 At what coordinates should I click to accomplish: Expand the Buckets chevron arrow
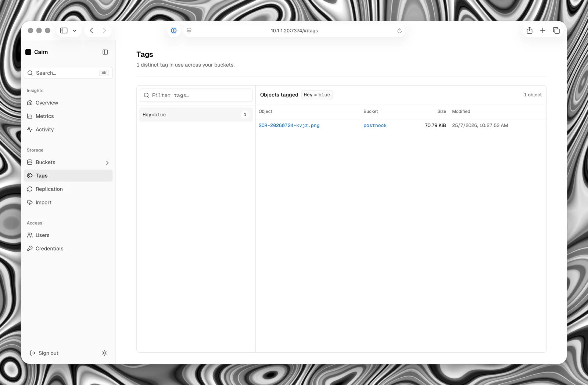click(107, 163)
